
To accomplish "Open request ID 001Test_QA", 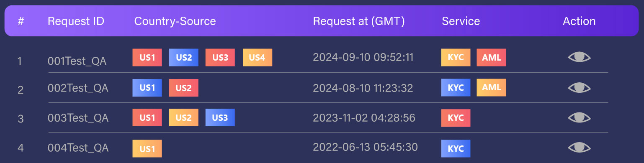I will pyautogui.click(x=77, y=61).
